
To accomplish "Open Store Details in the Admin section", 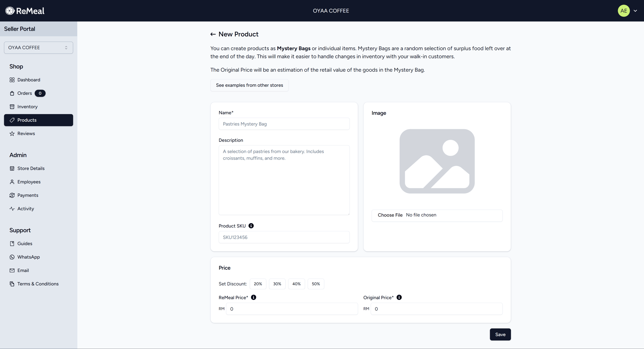I will 31,168.
